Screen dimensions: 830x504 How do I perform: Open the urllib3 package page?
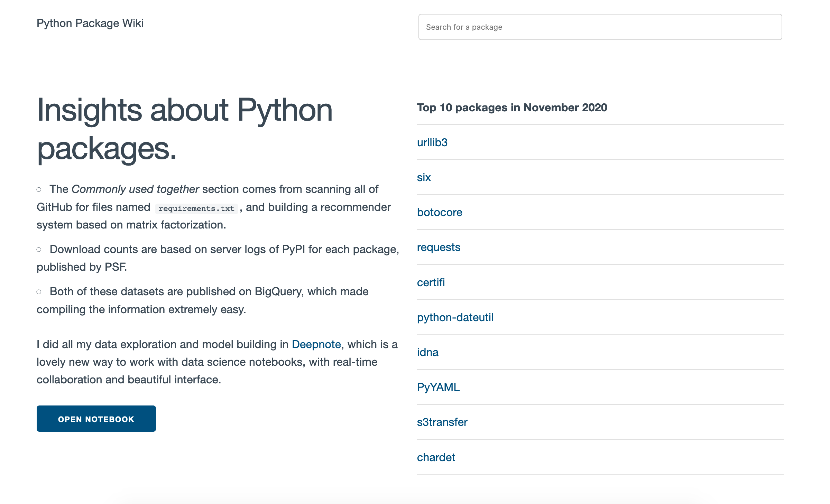click(432, 142)
